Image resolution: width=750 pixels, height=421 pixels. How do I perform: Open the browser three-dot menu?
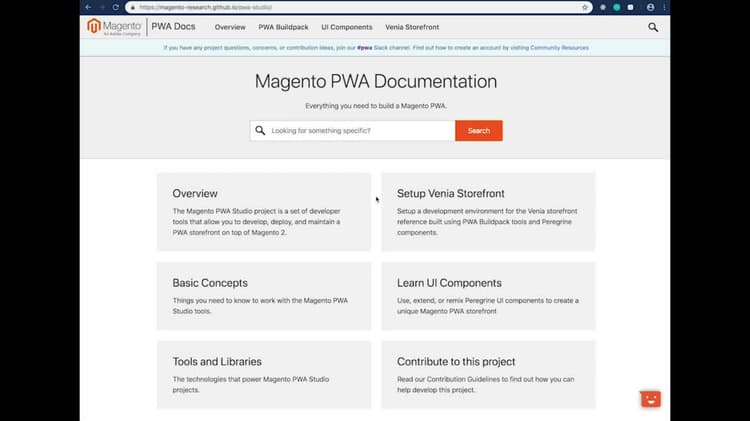pos(664,7)
